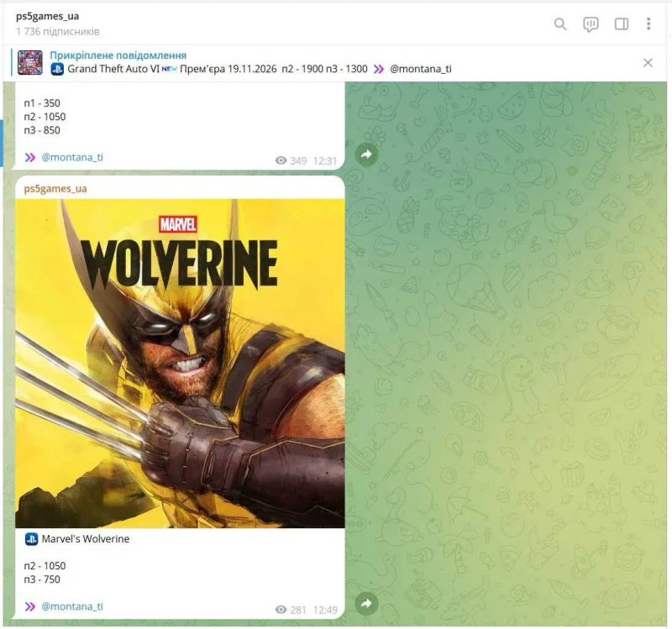Toggle the right side panel icon

point(622,24)
